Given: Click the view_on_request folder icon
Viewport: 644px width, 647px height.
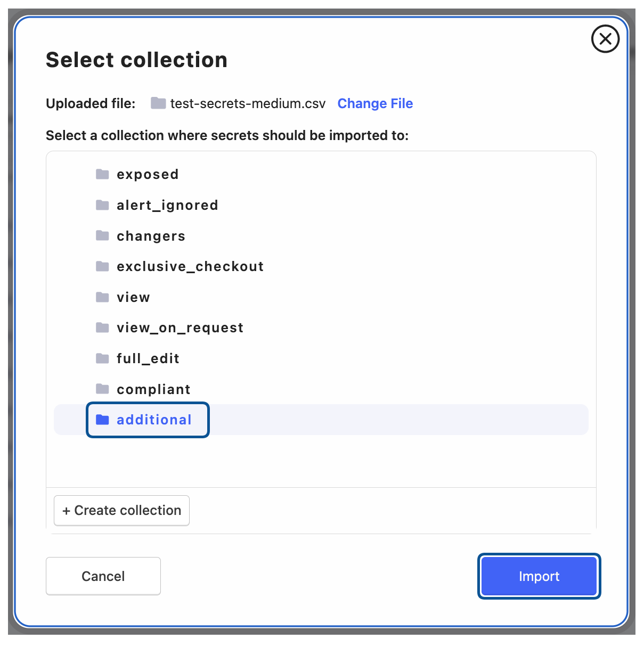Looking at the screenshot, I should click(x=102, y=327).
